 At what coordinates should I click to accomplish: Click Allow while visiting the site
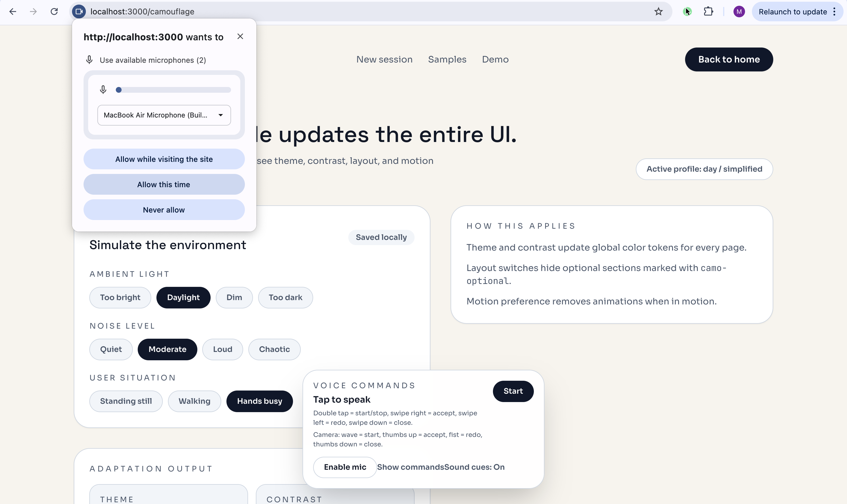pos(164,159)
